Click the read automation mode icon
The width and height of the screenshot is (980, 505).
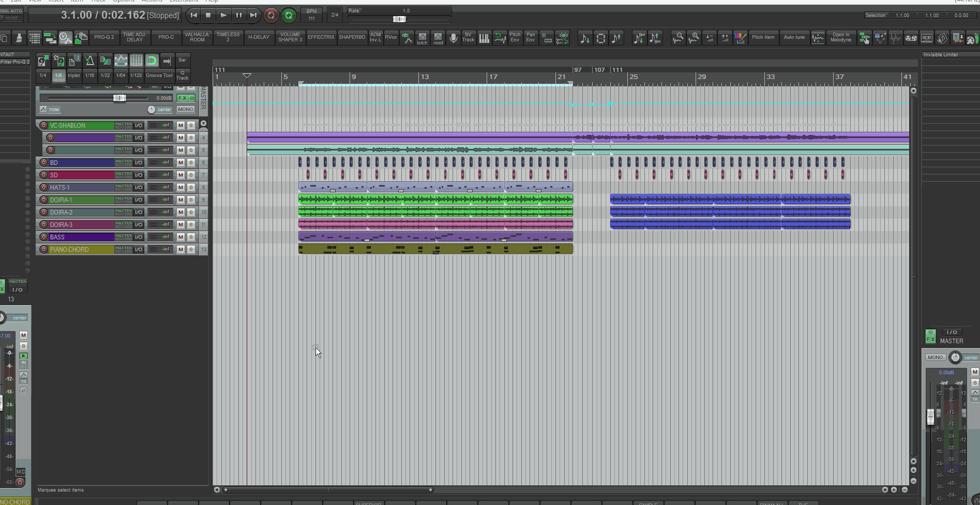click(438, 38)
